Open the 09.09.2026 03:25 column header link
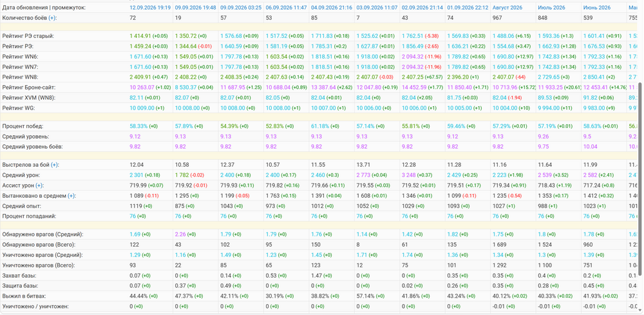This screenshot has height=315, width=644. (x=241, y=7)
